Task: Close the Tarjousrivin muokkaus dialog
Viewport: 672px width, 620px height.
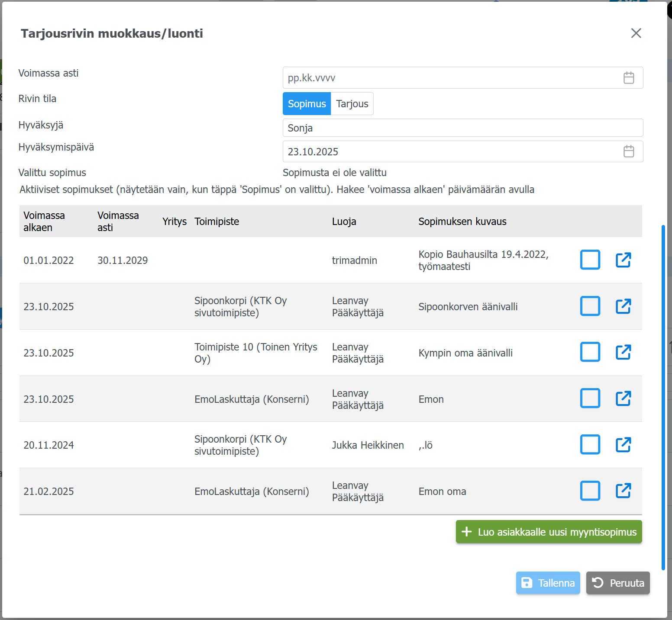Action: 636,33
